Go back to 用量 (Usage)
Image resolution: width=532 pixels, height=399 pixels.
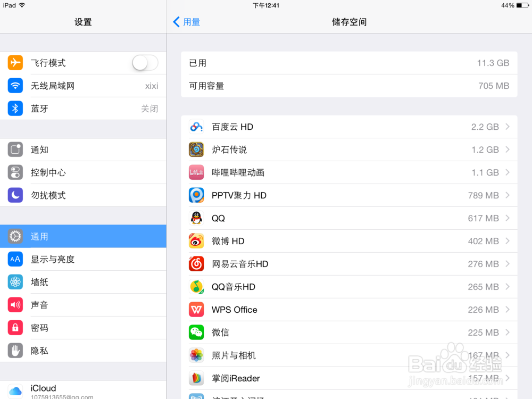(x=187, y=22)
